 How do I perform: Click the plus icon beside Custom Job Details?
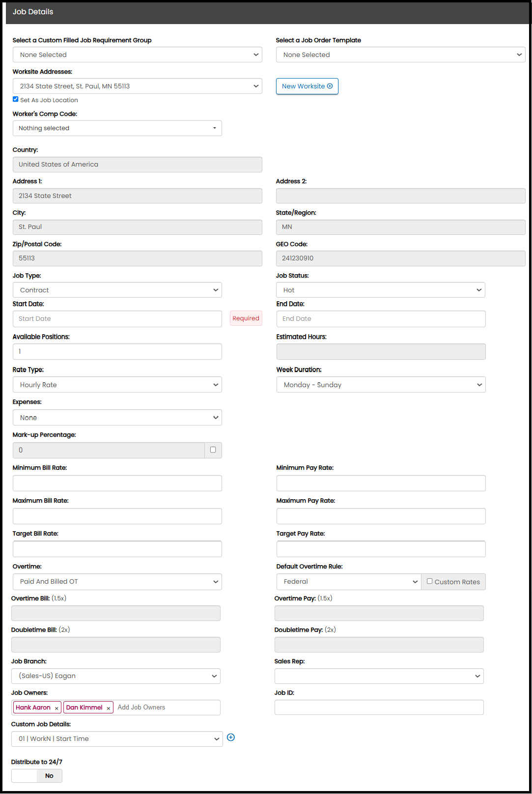[x=231, y=737]
